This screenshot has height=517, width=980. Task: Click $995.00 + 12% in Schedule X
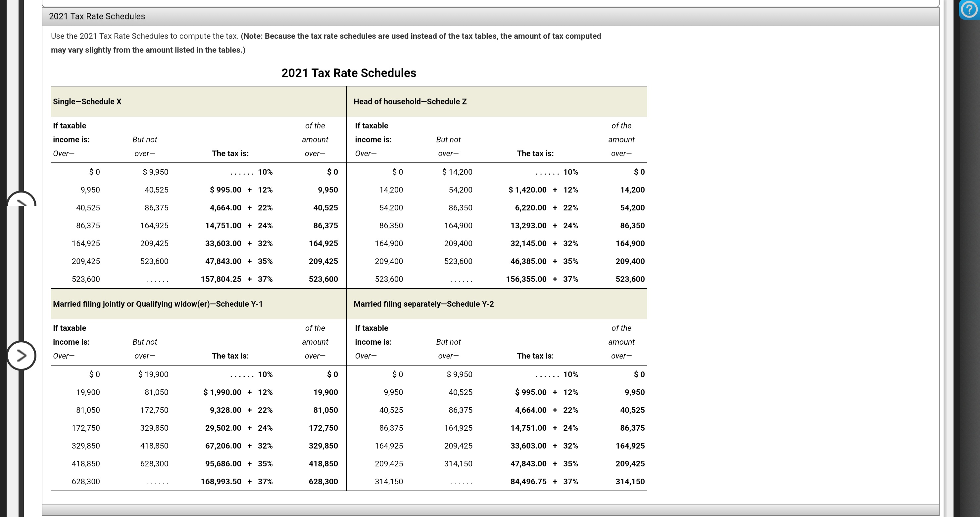(241, 190)
